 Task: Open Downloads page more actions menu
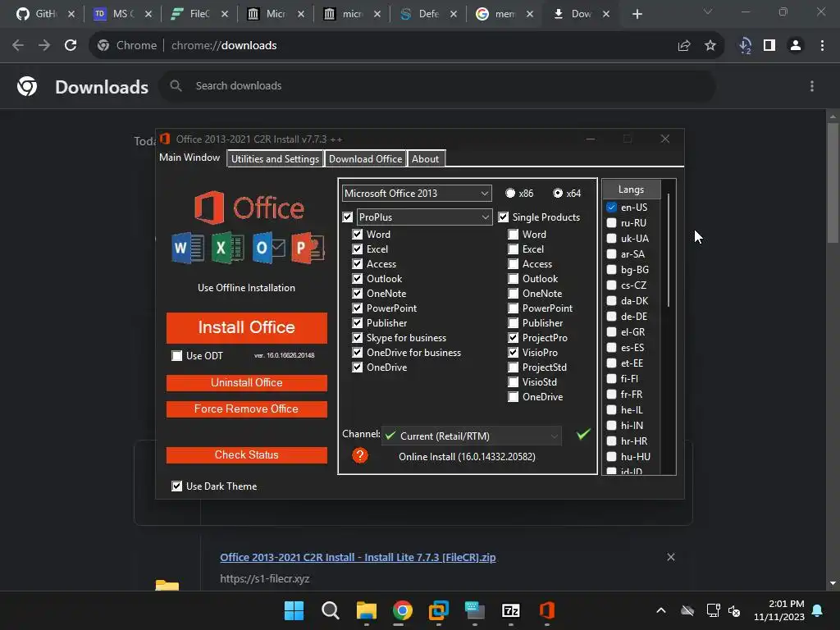[812, 86]
